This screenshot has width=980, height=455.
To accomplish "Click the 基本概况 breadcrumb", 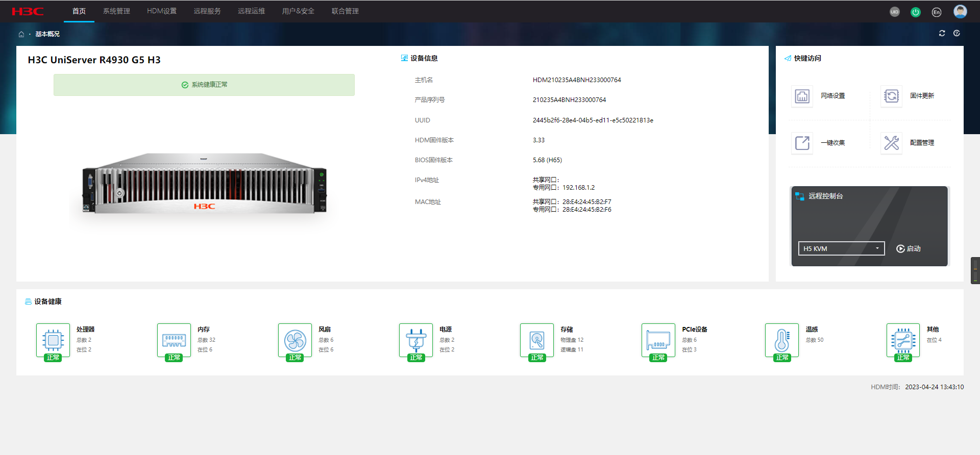I will pos(47,34).
